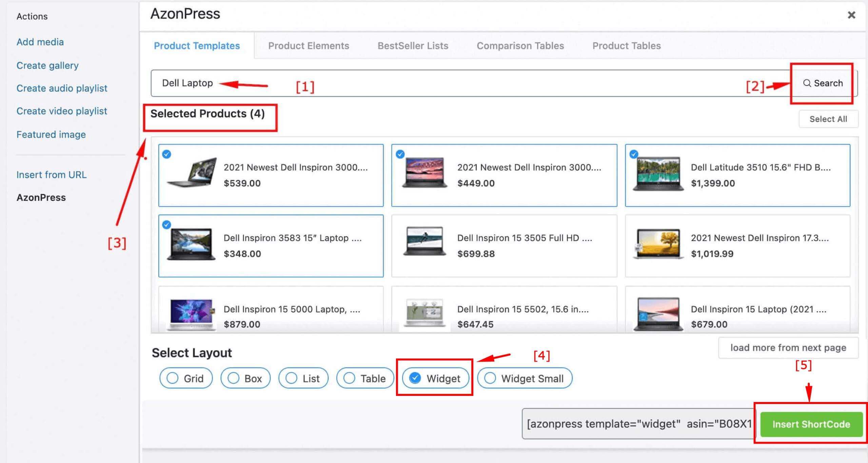Viewport: 868px width, 463px height.
Task: Select AzonPress in the sidebar
Action: click(41, 198)
